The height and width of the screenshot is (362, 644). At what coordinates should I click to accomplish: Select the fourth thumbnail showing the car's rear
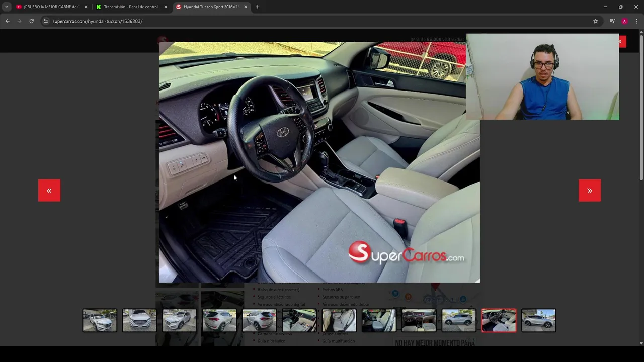[219, 320]
